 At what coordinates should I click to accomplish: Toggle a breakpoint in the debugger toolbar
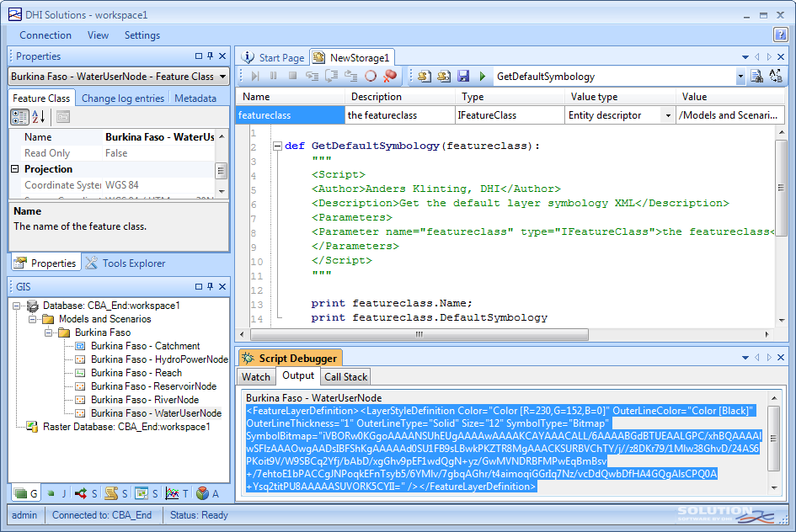(x=371, y=76)
